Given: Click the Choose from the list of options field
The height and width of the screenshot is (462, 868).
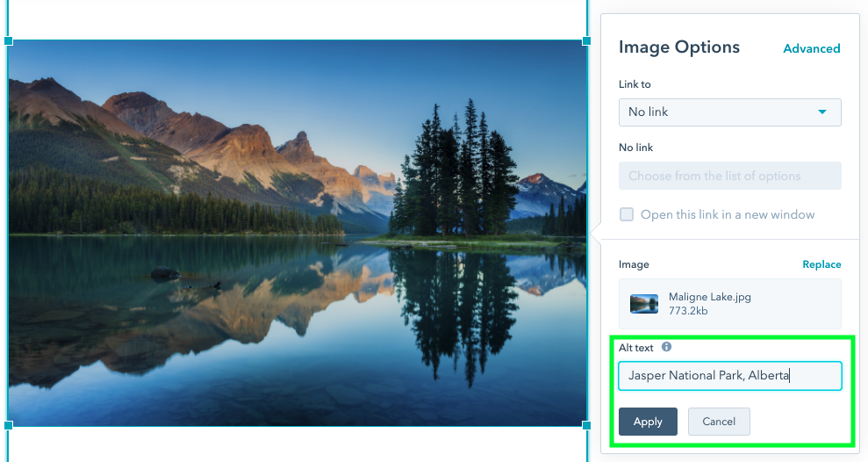Looking at the screenshot, I should (x=728, y=176).
